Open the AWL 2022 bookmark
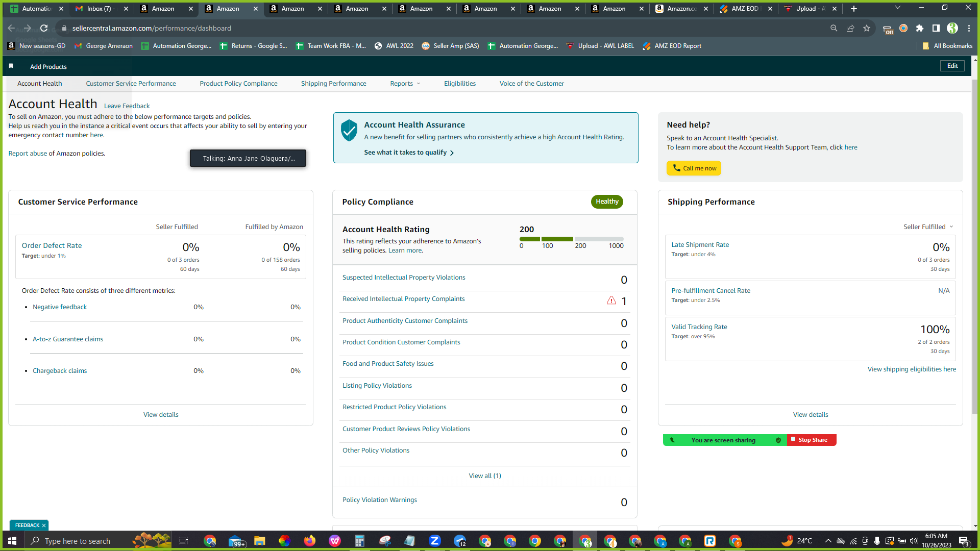This screenshot has height=551, width=980. click(x=394, y=46)
